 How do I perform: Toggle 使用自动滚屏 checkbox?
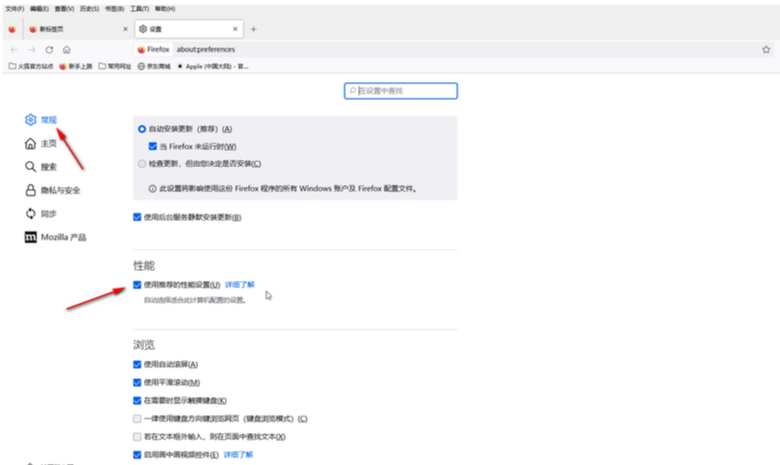coord(137,365)
